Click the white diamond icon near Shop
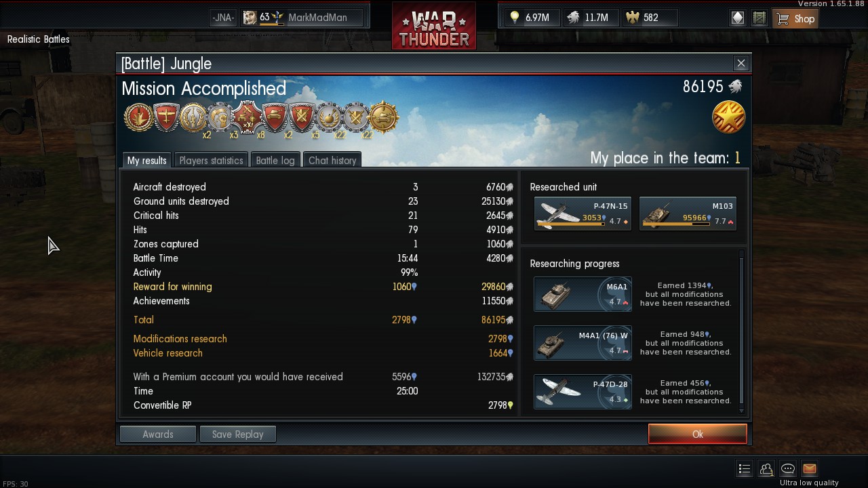868x488 pixels. click(738, 18)
